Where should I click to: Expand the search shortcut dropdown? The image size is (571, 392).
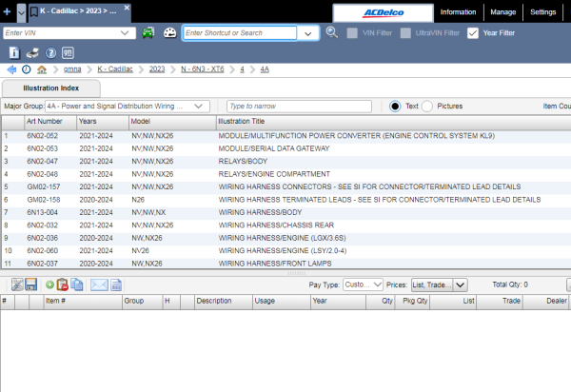pos(308,33)
